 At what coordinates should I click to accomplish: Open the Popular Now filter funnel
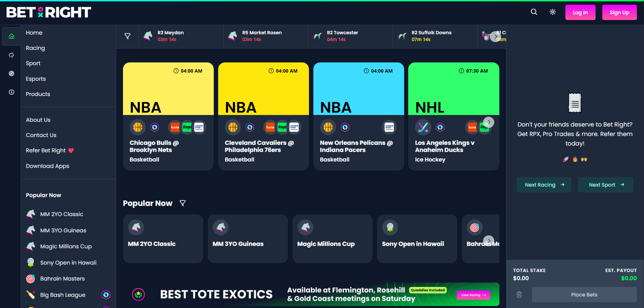coord(183,203)
